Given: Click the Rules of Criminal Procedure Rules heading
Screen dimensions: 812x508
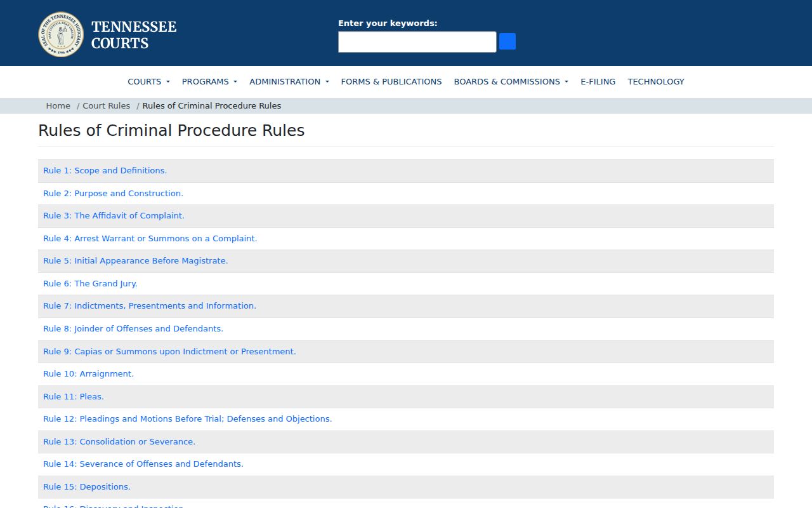Looking at the screenshot, I should [x=171, y=130].
